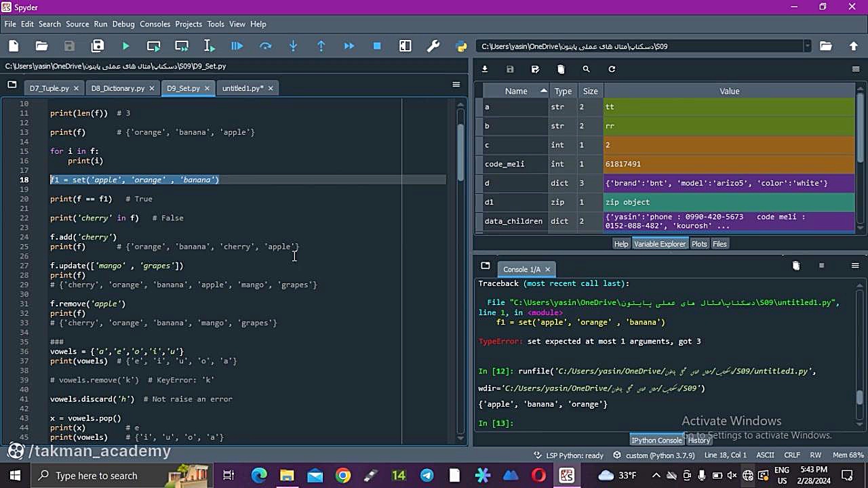Screen dimensions: 868x488
Task: Open Preferences wrench icon
Action: click(x=433, y=46)
